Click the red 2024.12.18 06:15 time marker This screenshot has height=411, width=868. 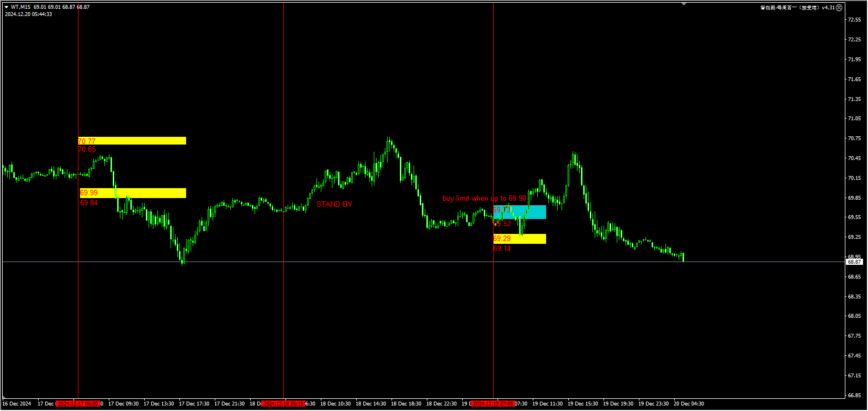pyautogui.click(x=283, y=404)
